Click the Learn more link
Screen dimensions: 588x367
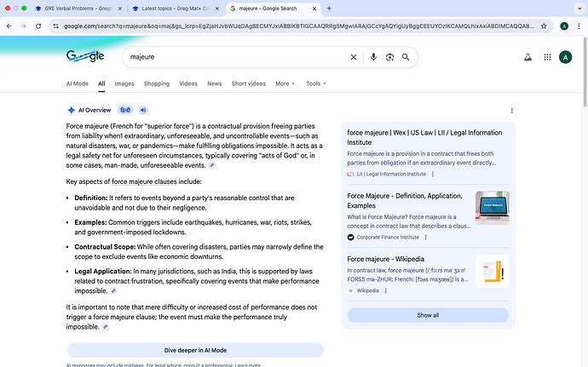247,364
